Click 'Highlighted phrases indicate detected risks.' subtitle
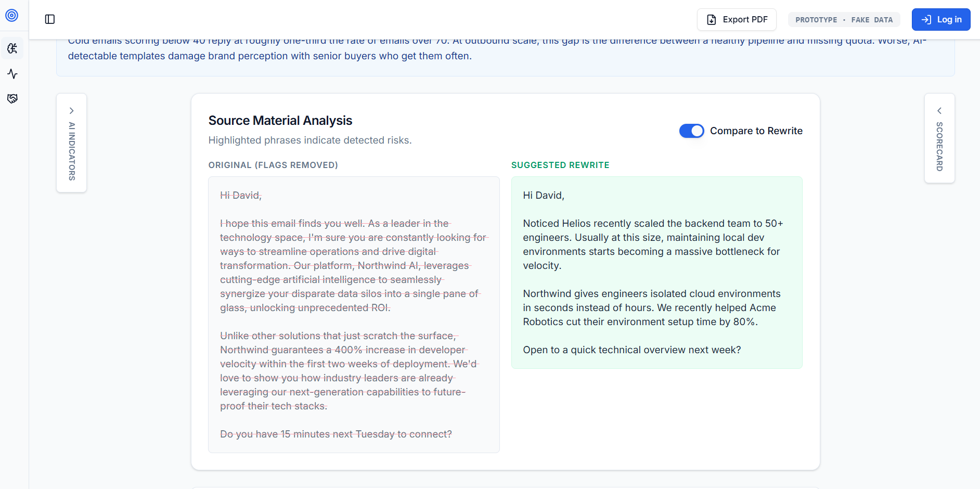980x489 pixels. [x=310, y=140]
